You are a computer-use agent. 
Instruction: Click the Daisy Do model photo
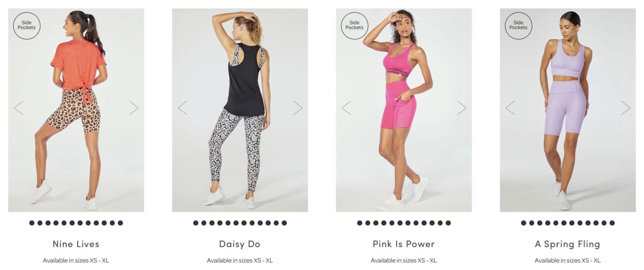coord(240,110)
